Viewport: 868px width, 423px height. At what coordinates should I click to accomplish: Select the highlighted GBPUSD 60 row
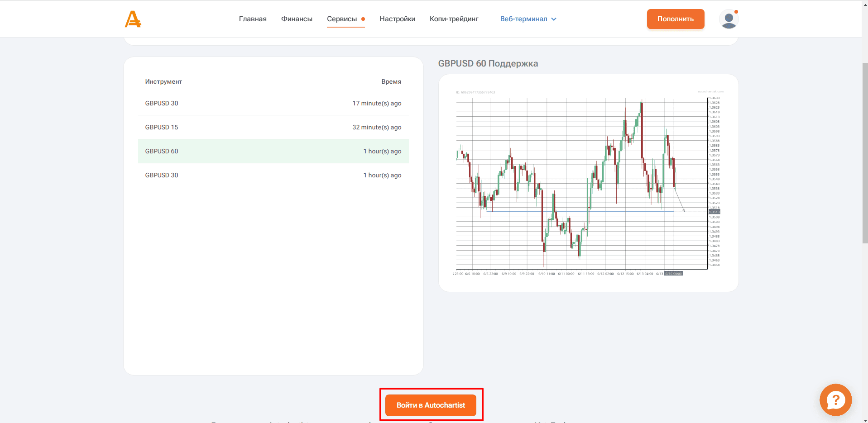[x=273, y=151]
